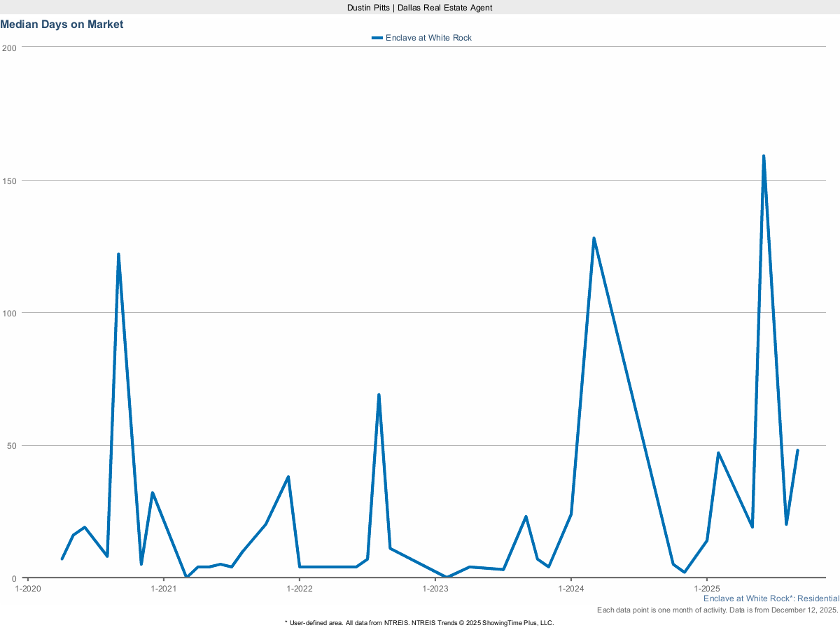Click the 1-2021 x-axis label
This screenshot has height=630, width=840.
click(163, 589)
